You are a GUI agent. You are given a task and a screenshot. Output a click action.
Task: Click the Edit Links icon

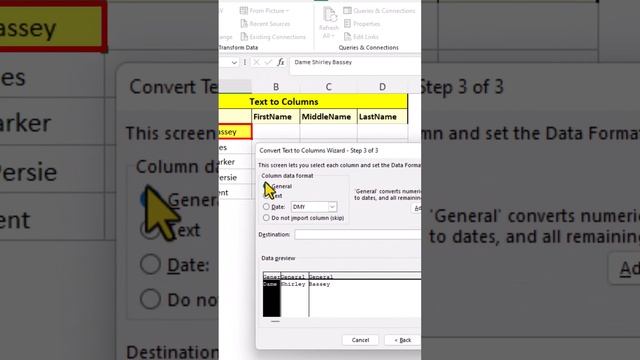(347, 37)
